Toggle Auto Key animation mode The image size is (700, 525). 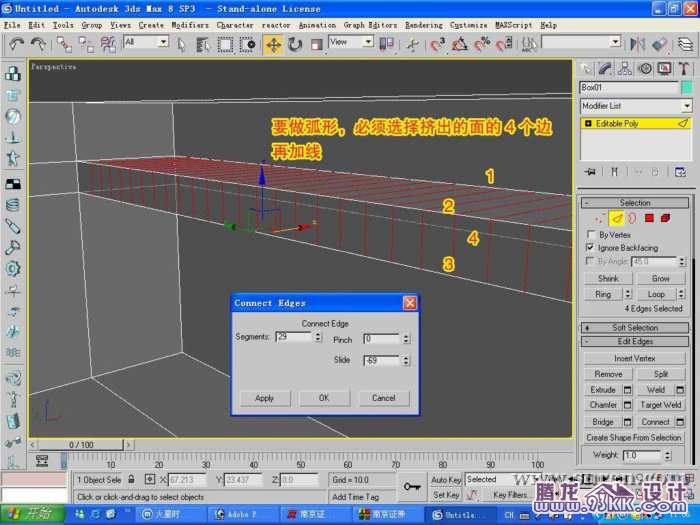[x=446, y=479]
